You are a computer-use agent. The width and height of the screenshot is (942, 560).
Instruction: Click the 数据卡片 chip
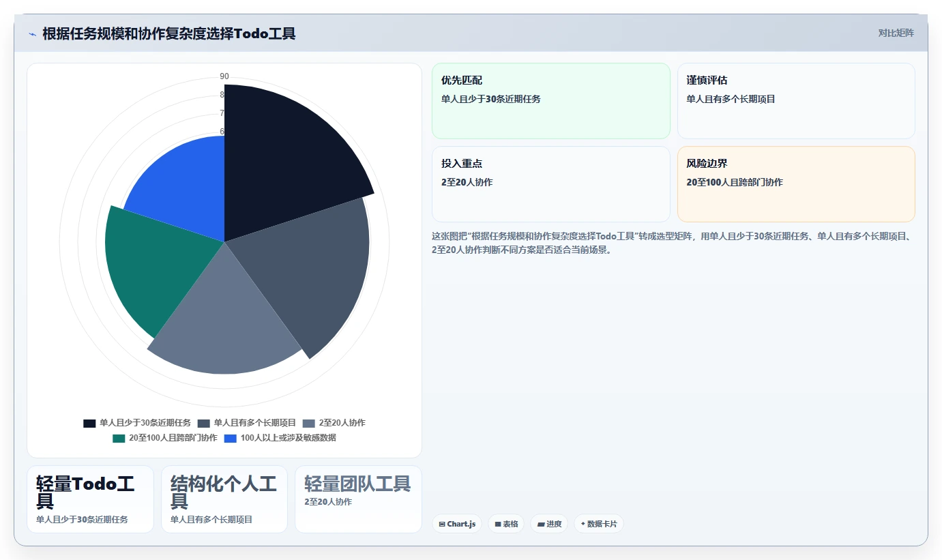(x=599, y=524)
